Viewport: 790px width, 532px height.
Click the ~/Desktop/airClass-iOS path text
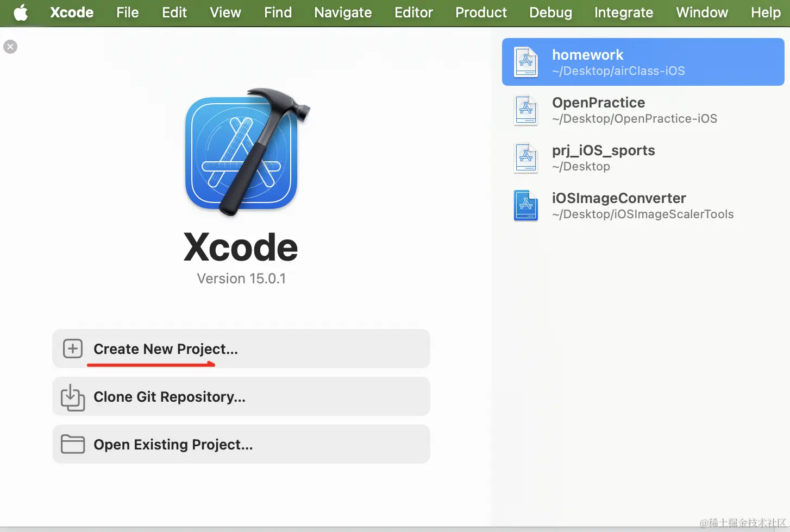click(618, 71)
